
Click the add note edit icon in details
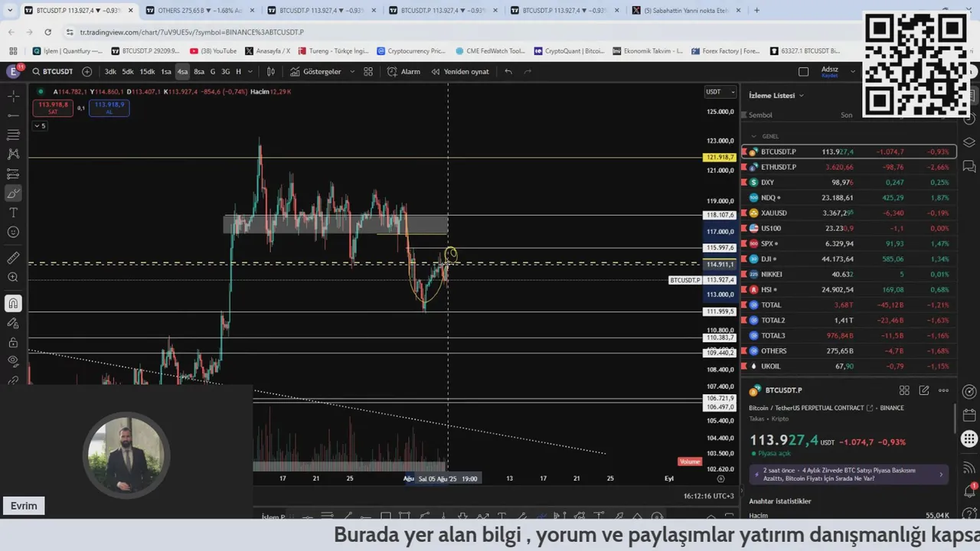(x=924, y=390)
